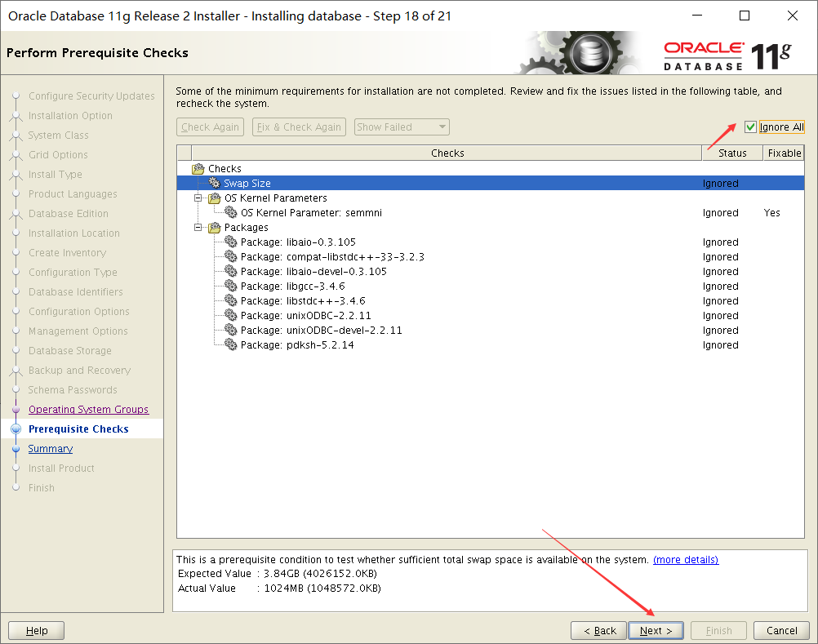Click the Swap Size gear icon
818x644 pixels.
click(215, 183)
